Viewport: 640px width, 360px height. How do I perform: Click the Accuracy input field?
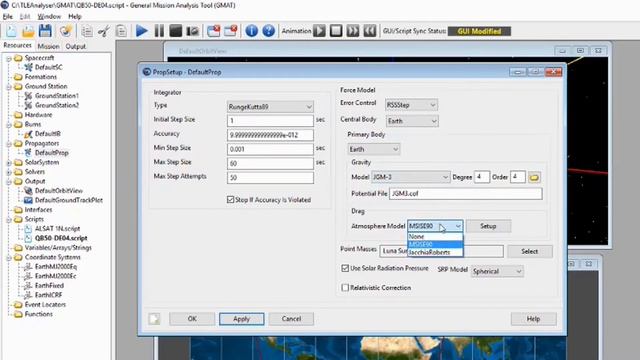click(x=270, y=135)
